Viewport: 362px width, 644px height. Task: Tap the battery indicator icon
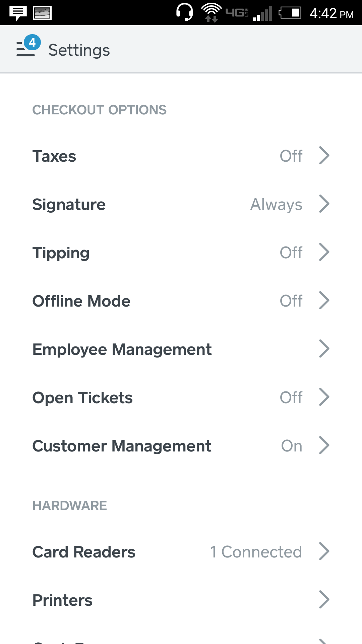(x=290, y=13)
